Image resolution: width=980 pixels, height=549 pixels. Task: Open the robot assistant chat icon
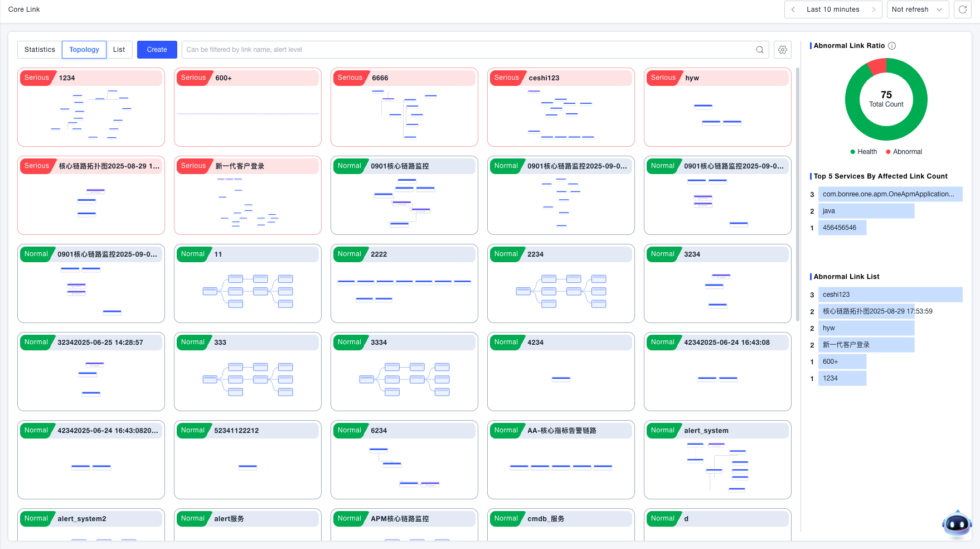[957, 524]
